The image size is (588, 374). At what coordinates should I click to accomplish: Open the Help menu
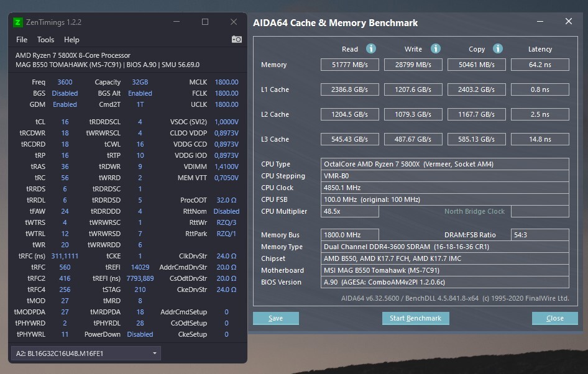(71, 40)
